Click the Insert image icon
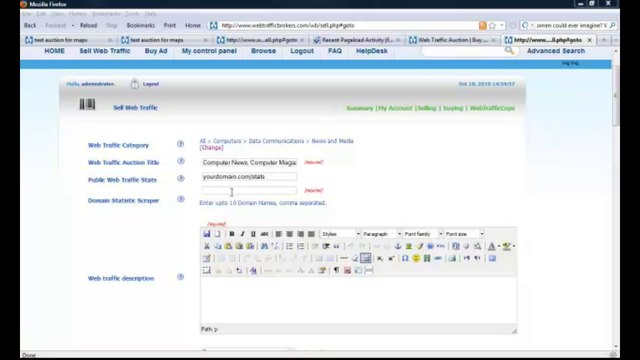The height and width of the screenshot is (360, 640). pos(409,246)
